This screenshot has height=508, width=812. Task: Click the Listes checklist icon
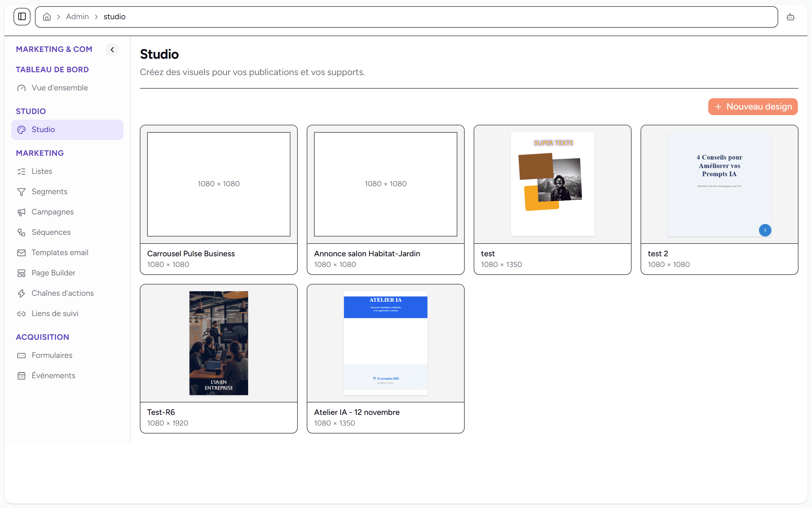tap(21, 171)
